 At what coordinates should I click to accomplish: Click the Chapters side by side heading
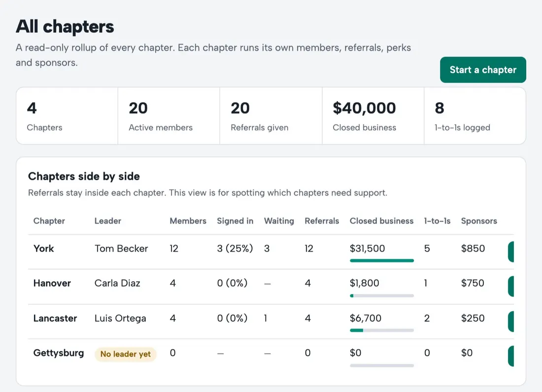point(84,176)
